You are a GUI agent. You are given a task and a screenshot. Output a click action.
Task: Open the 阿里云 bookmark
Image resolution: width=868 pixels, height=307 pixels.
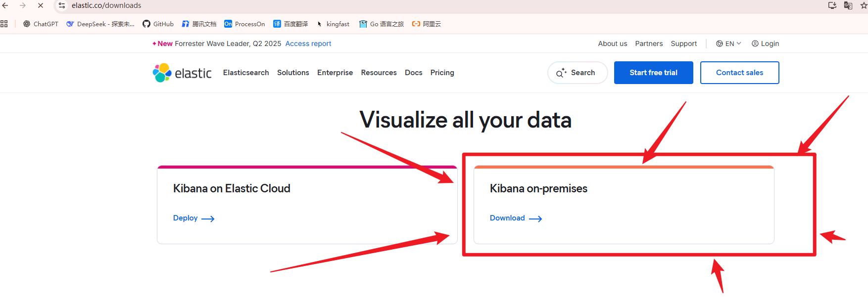pos(427,24)
